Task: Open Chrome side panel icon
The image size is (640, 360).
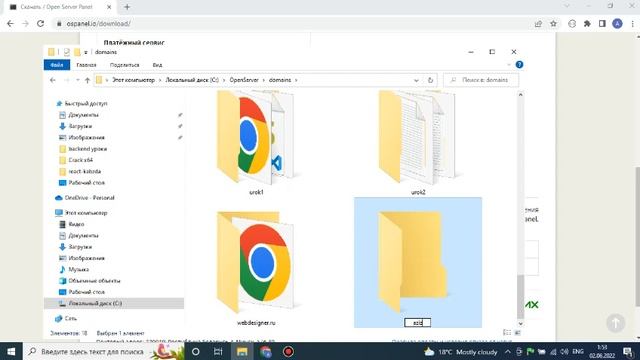Action: (x=602, y=24)
